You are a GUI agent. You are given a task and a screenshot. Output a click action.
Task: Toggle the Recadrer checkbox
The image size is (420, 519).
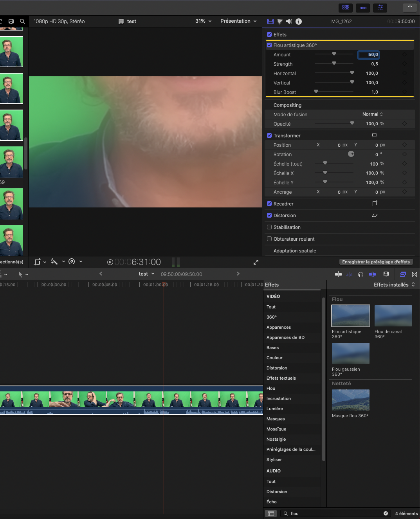tap(269, 204)
